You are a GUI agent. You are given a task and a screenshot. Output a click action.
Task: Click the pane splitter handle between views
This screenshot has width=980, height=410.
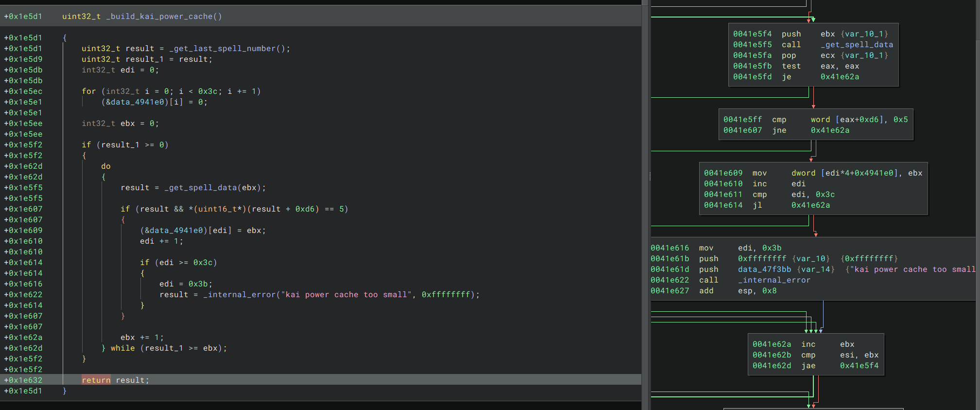pyautogui.click(x=650, y=177)
